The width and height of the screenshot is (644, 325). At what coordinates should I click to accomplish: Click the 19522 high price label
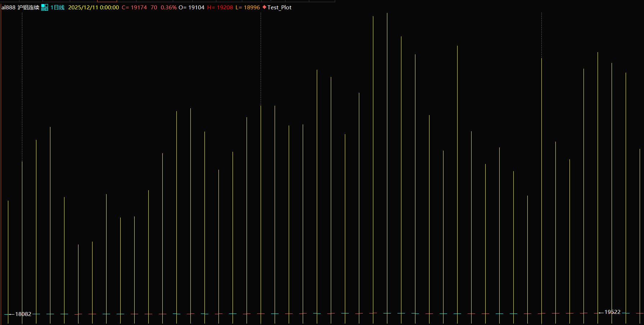[x=612, y=312]
